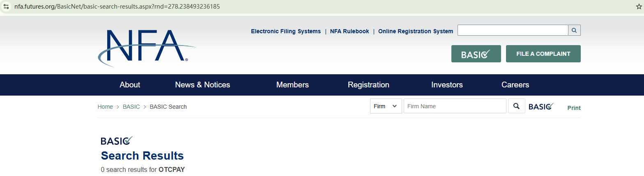
Task: Open site information icon in address bar
Action: click(x=6, y=7)
